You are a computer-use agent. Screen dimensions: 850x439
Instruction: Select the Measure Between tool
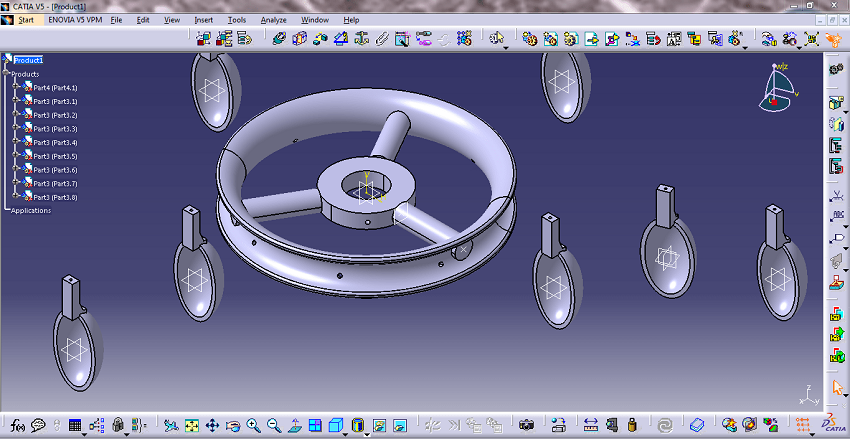pos(591,424)
